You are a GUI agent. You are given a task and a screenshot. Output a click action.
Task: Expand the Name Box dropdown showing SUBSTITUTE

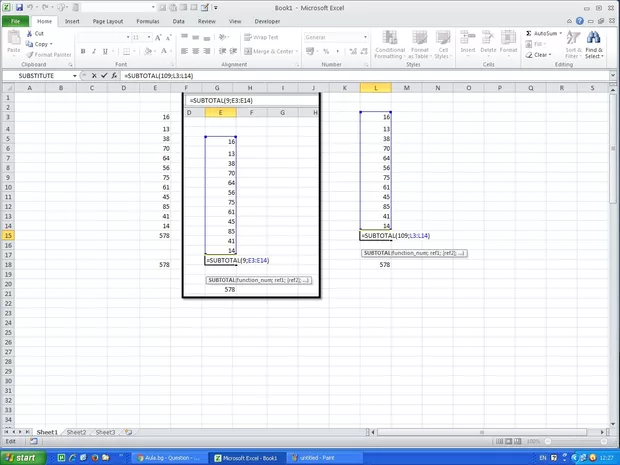(x=76, y=76)
